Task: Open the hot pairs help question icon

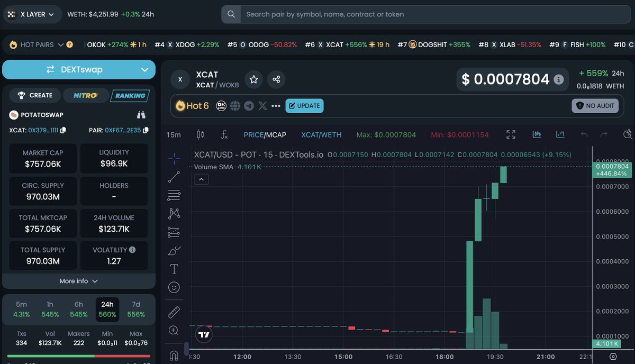Action: [69, 45]
